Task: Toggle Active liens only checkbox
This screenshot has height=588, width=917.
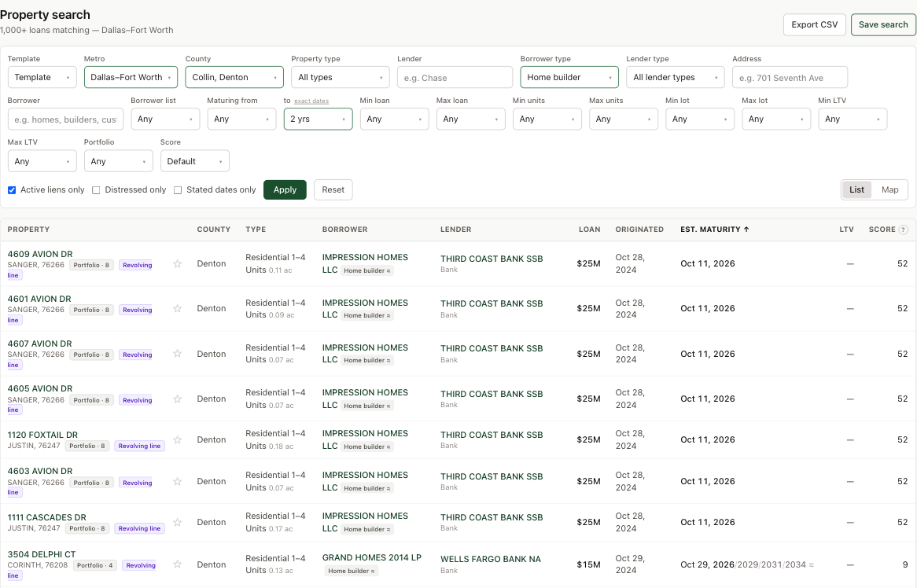Action: click(12, 190)
